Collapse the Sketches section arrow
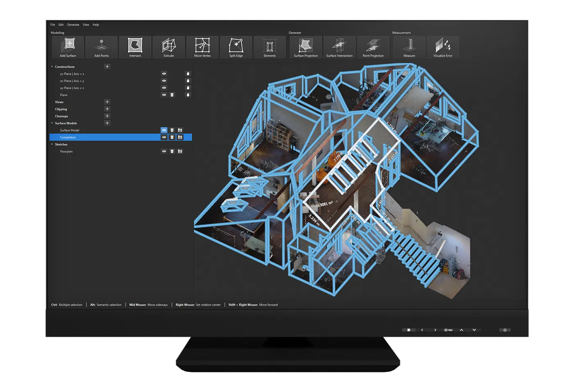This screenshot has width=574, height=392. click(x=52, y=145)
